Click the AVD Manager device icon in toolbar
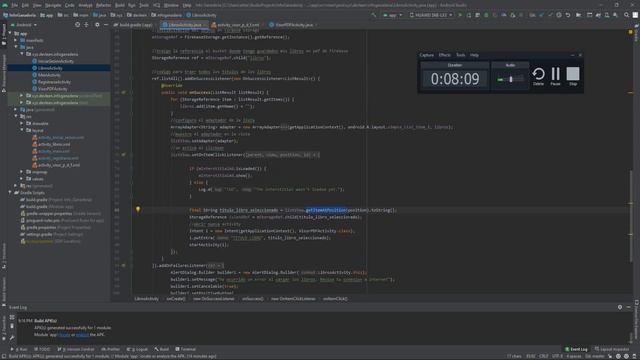 (x=607, y=15)
